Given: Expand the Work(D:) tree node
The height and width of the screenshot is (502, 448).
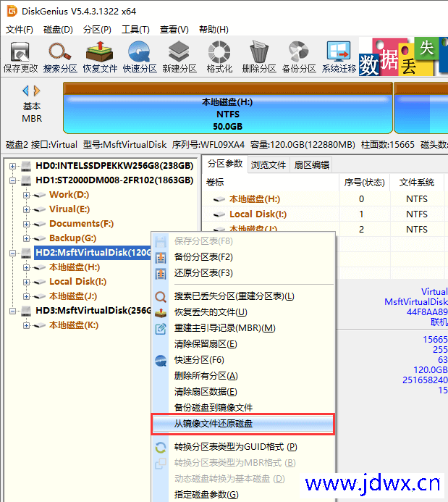Looking at the screenshot, I should [x=26, y=195].
